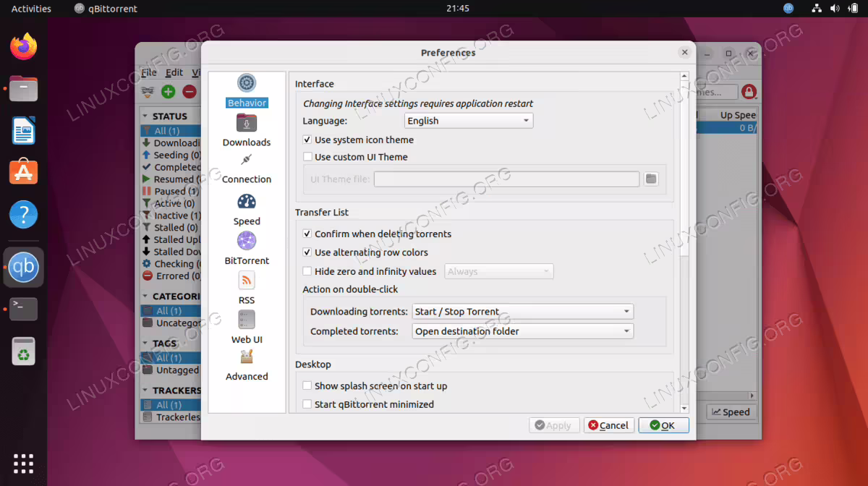Click the Preferences vertical scrollbar
This screenshot has height=486, width=868.
pyautogui.click(x=684, y=242)
